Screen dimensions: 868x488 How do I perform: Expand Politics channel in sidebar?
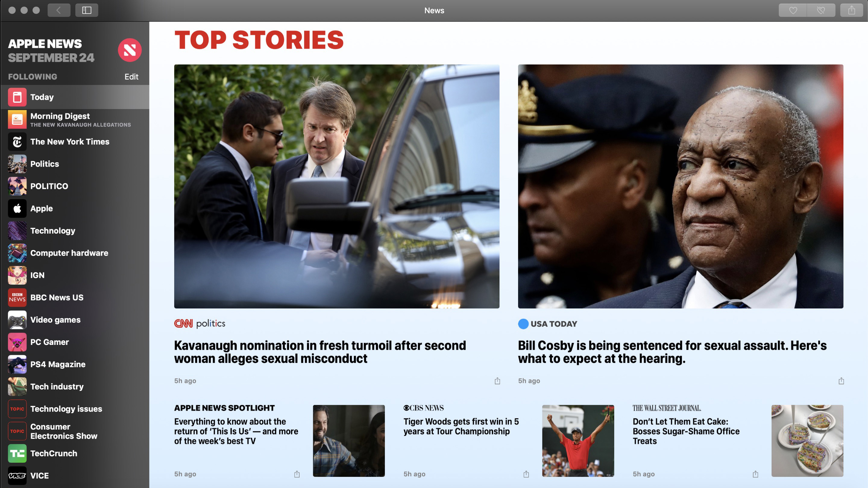(44, 163)
